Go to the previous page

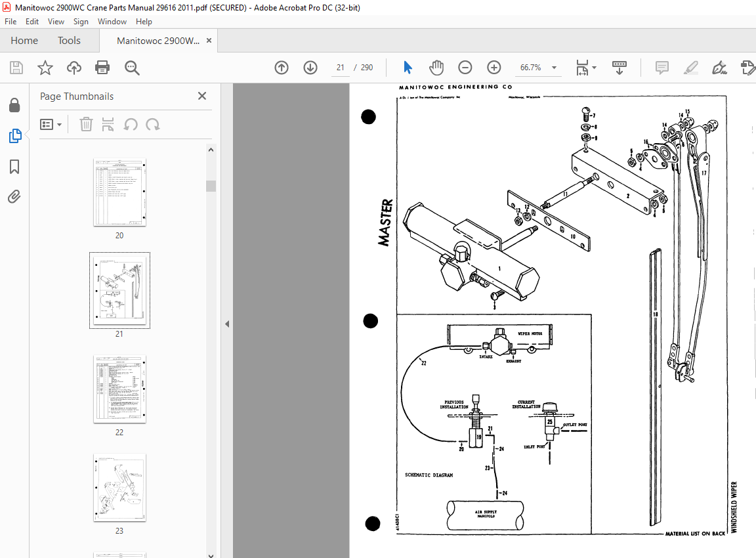[282, 68]
